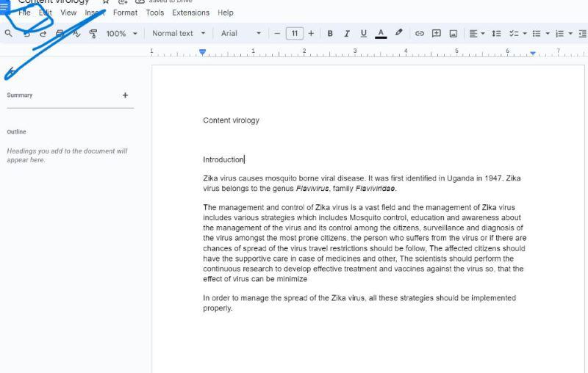The height and width of the screenshot is (373, 588).
Task: Click the text align icon
Action: point(473,34)
